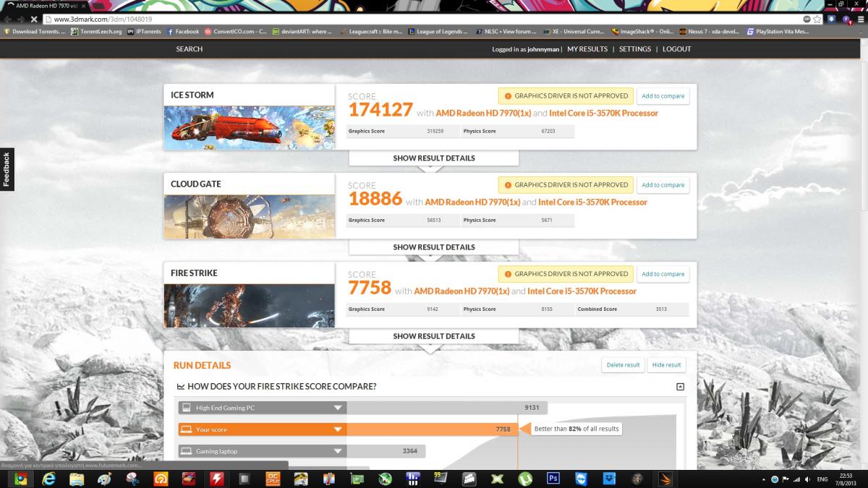Bookmark this page with the star icon
The image size is (868, 488).
[x=817, y=19]
